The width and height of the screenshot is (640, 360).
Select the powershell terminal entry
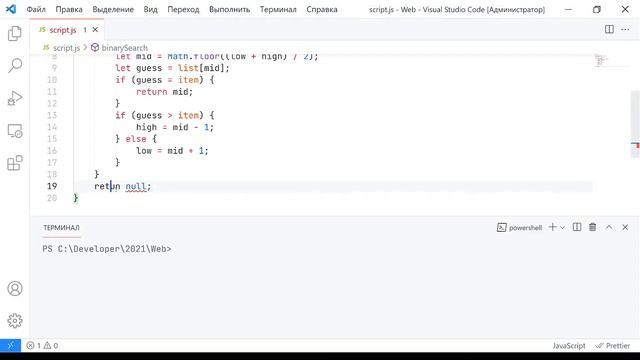tap(519, 228)
